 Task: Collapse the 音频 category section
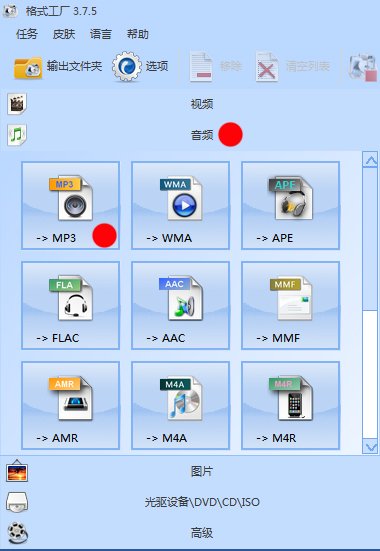[190, 135]
